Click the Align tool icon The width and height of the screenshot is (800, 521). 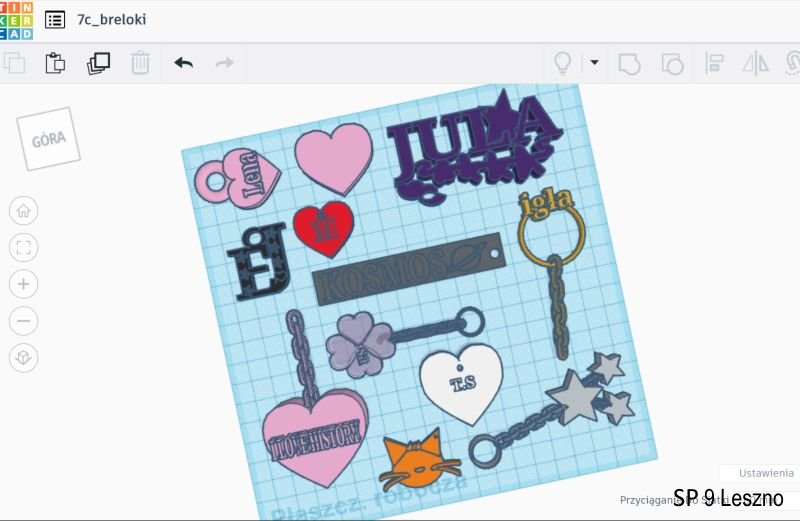pos(715,63)
